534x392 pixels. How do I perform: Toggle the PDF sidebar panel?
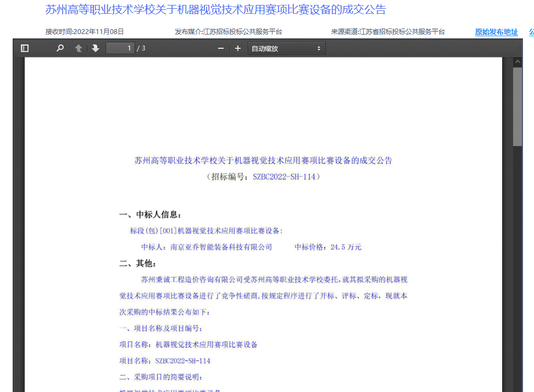point(25,48)
